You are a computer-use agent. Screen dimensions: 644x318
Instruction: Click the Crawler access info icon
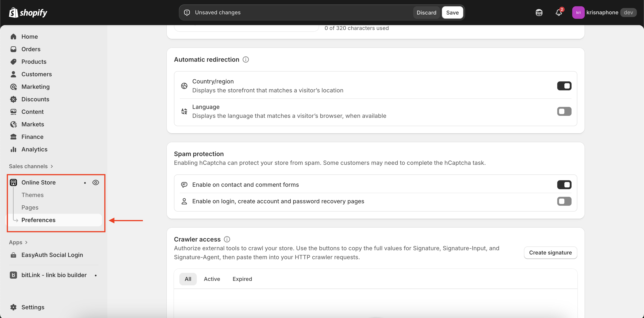point(227,239)
